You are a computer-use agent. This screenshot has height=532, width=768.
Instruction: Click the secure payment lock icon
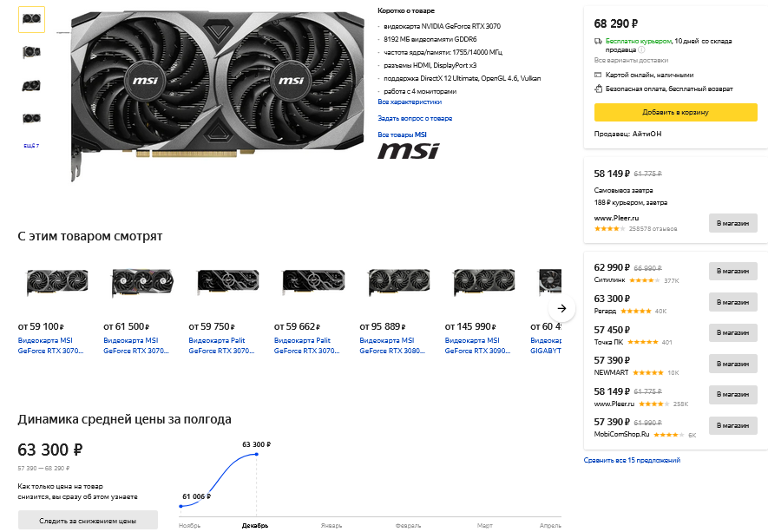click(599, 89)
